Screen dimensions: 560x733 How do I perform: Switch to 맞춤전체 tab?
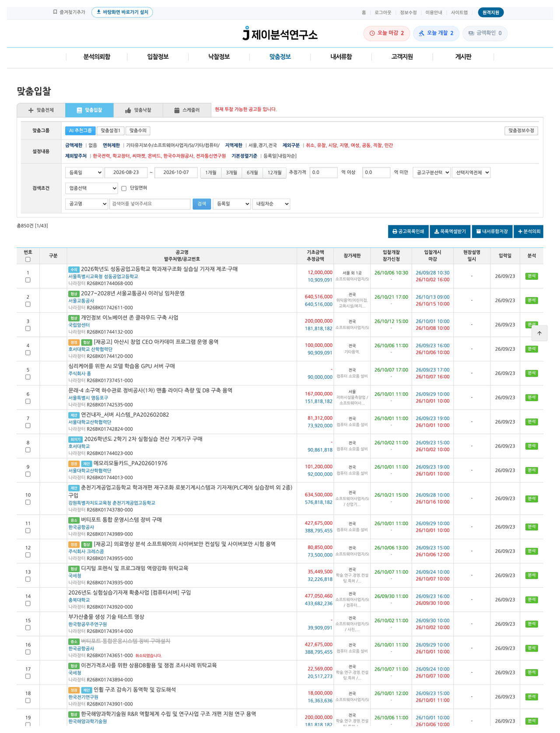point(41,110)
